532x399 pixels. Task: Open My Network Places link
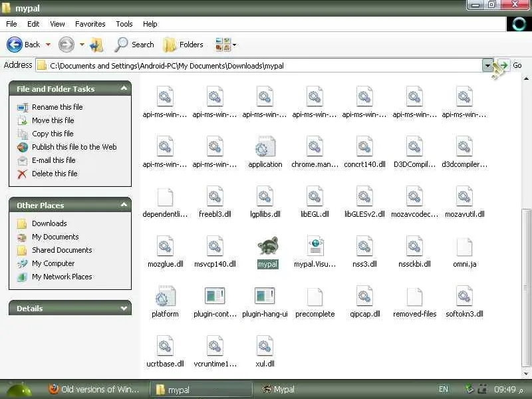pyautogui.click(x=62, y=277)
